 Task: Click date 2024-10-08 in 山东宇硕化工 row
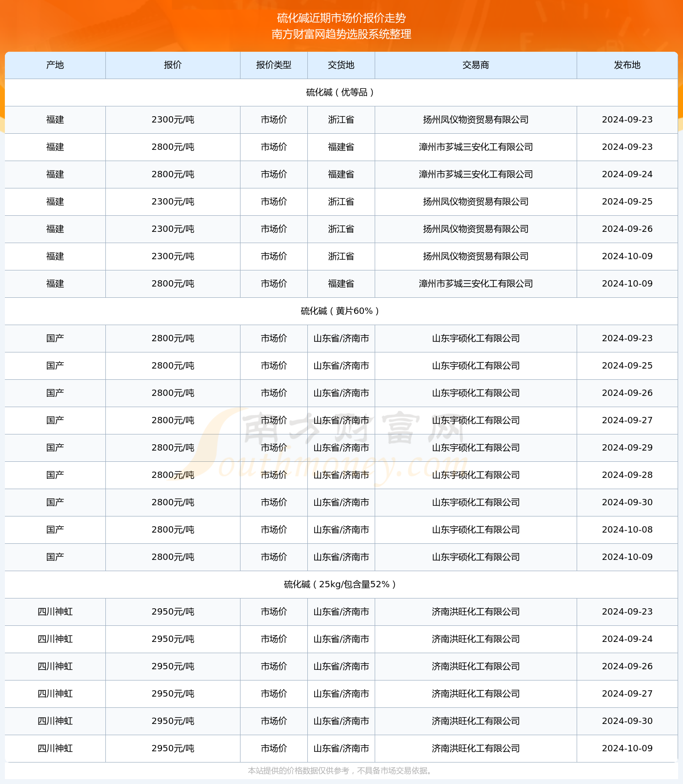[627, 530]
